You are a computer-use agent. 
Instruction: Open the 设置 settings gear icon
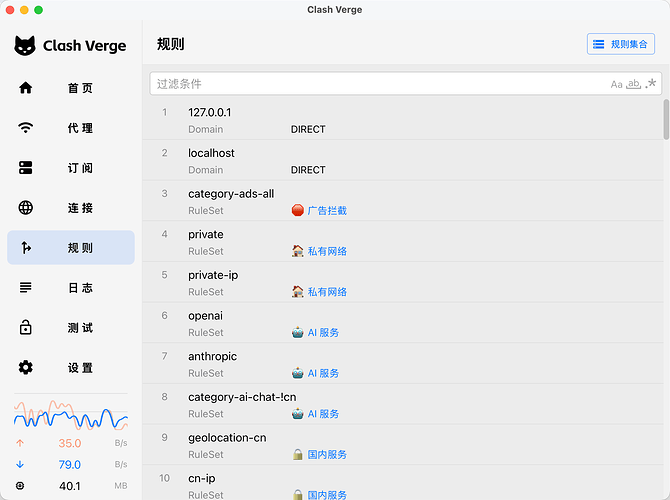click(26, 367)
